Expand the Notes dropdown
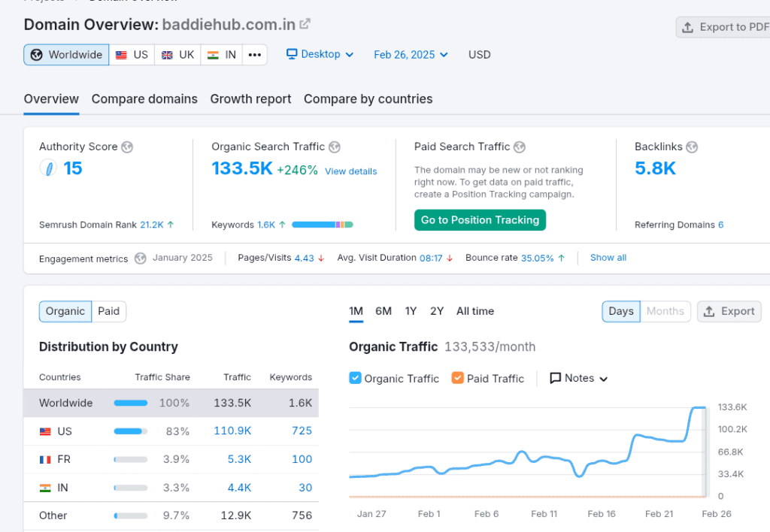The width and height of the screenshot is (770, 532). coord(579,378)
